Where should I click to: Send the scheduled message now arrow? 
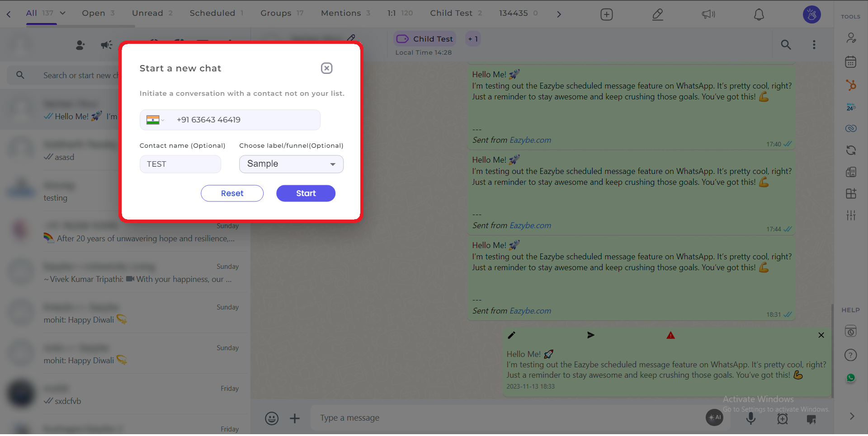[590, 335]
